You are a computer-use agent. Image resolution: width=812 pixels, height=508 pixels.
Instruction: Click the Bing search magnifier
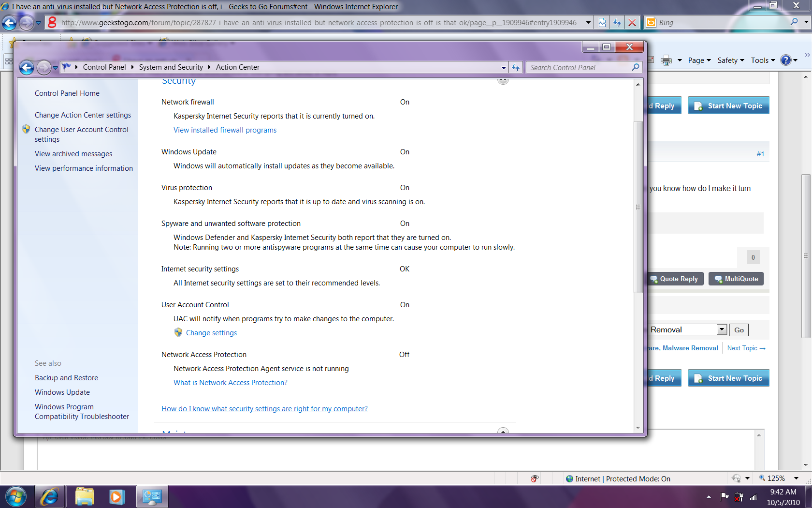click(x=794, y=22)
